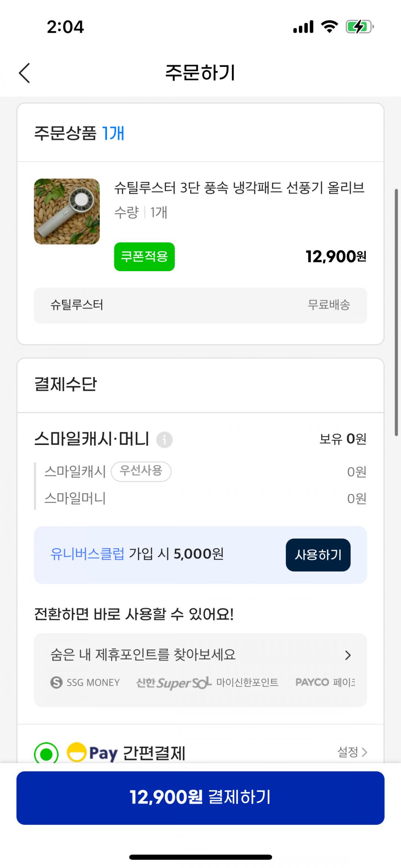Tap the PAYCO logo

click(x=312, y=682)
